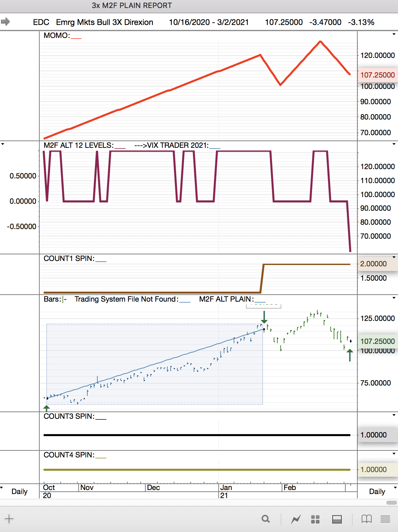Open COUNT1 SPIN pane dropdown triangle
The width and height of the screenshot is (398, 532).
click(x=394, y=257)
